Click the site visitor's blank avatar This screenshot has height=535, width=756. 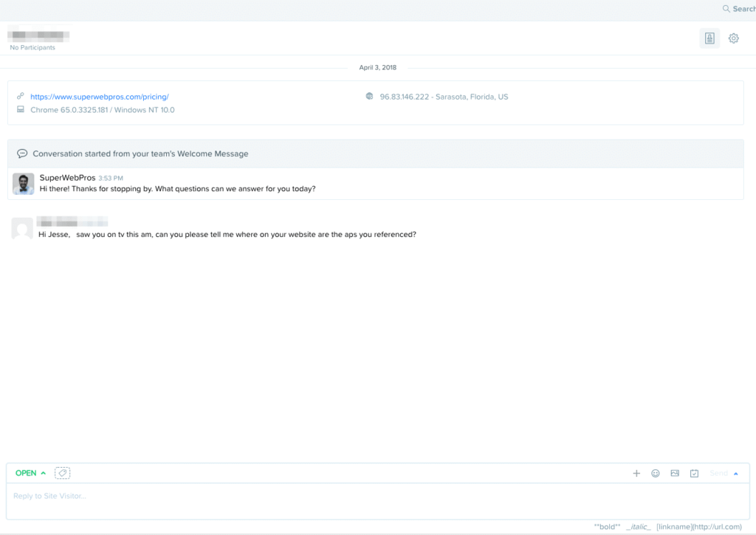(22, 229)
